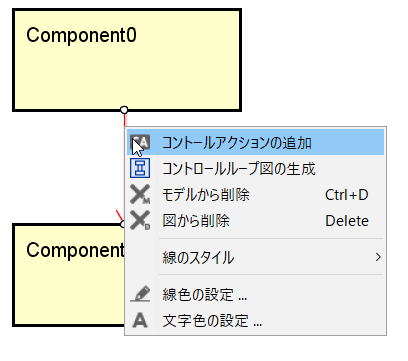
Task: Open 線色の設定 dialog entry
Action: point(255,295)
